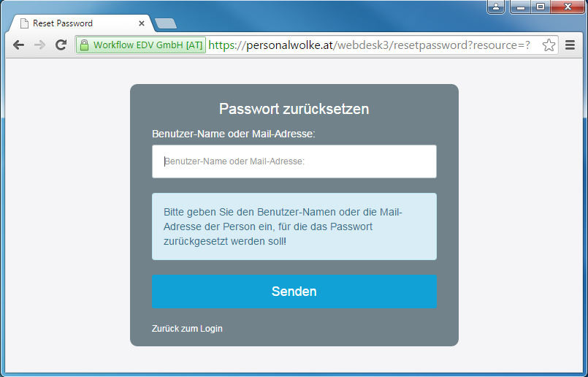This screenshot has width=588, height=377.
Task: Follow the Zurück zum Login link
Action: 187,329
